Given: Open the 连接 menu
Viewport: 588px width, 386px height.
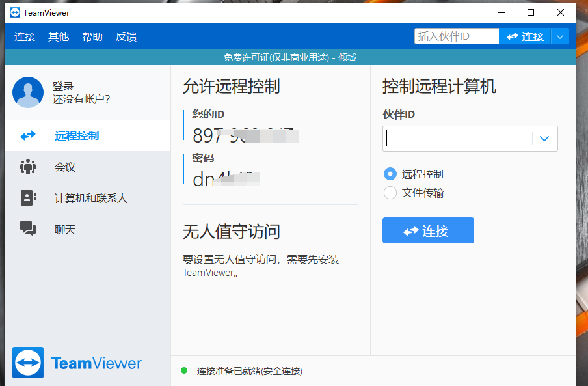Looking at the screenshot, I should [25, 36].
